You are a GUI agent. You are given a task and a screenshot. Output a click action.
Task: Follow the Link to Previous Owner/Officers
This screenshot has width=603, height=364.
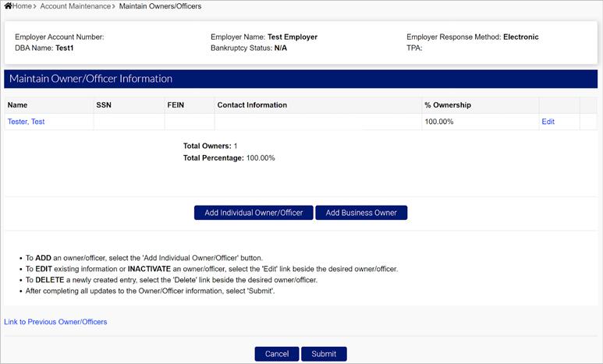coord(55,321)
